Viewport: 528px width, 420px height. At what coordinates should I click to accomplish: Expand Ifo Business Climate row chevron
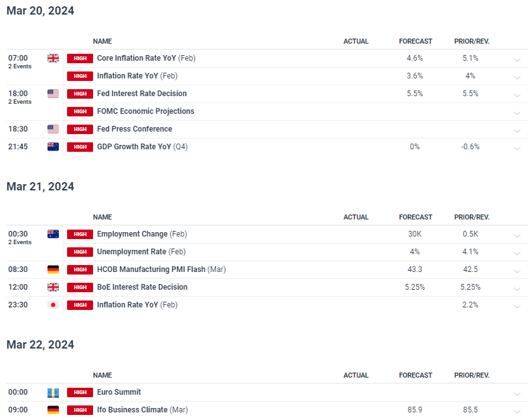pos(517,412)
